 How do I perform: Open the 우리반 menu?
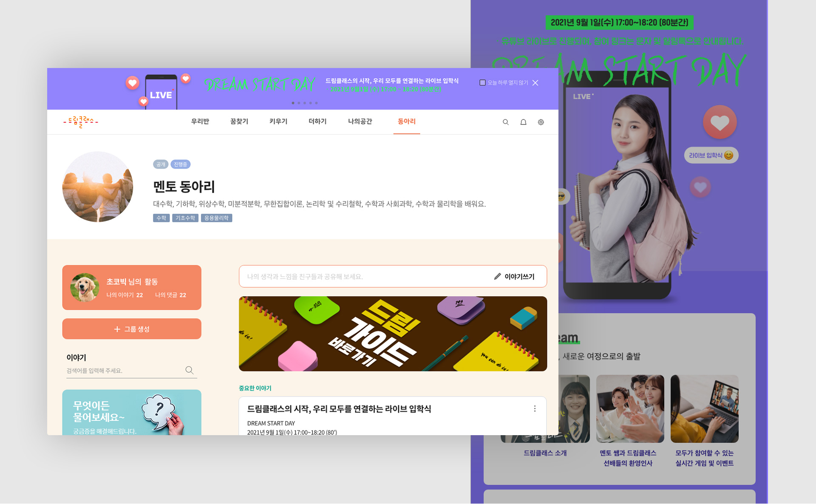[200, 122]
